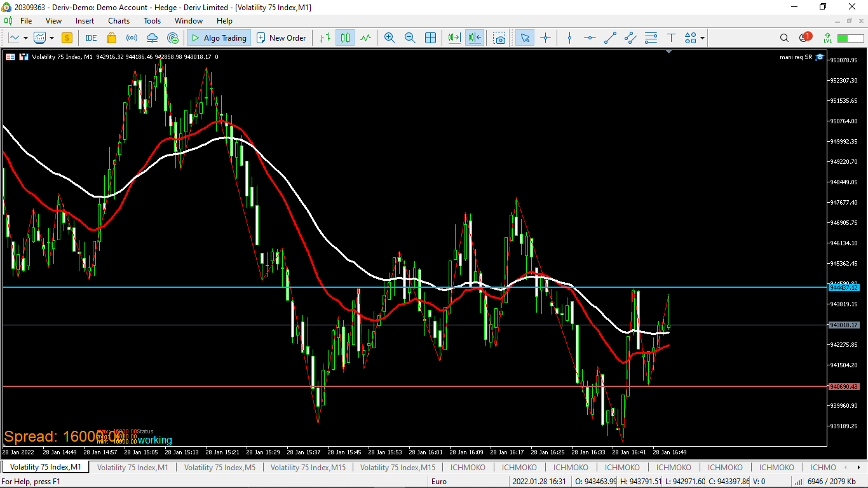Take a chart screenshot with the camera icon
The width and height of the screenshot is (868, 488).
(x=499, y=38)
